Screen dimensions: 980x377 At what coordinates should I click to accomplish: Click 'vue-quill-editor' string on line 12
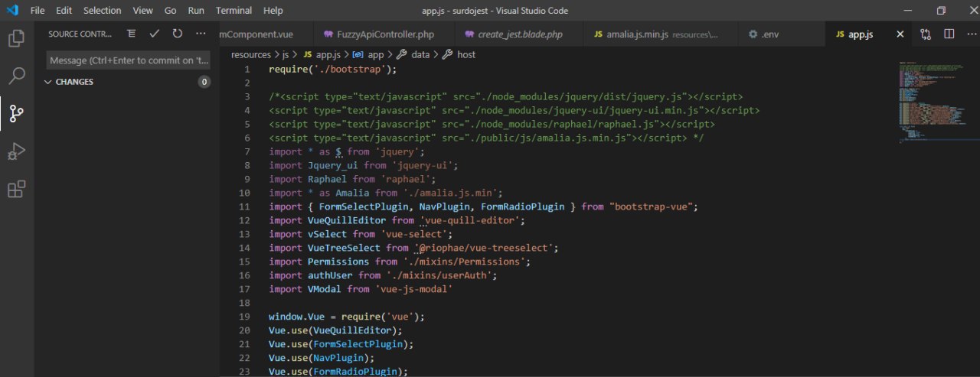click(x=472, y=220)
